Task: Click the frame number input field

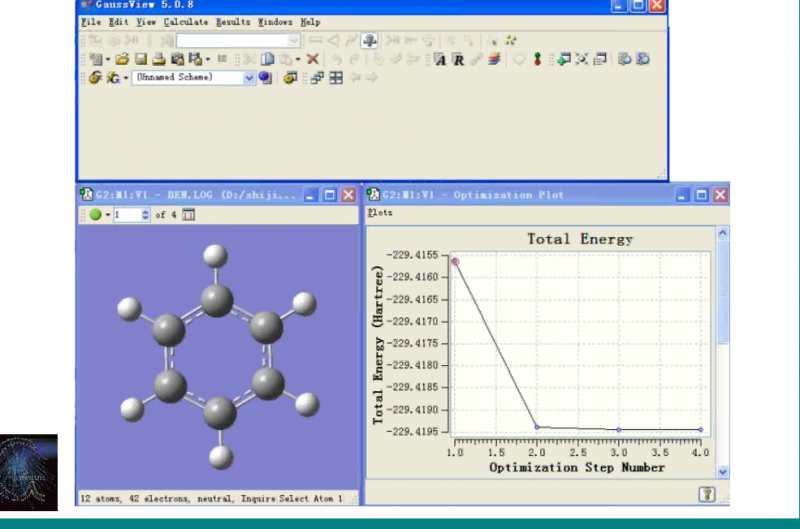Action: (127, 215)
